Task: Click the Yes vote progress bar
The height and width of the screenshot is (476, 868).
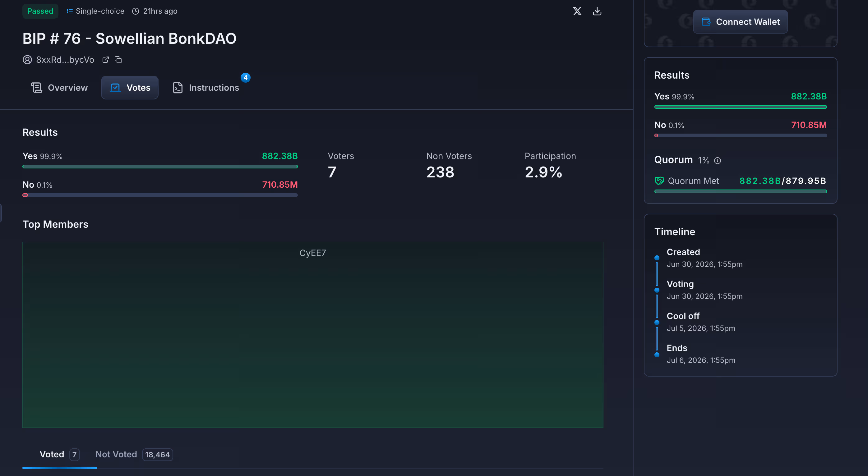Action: (160, 167)
